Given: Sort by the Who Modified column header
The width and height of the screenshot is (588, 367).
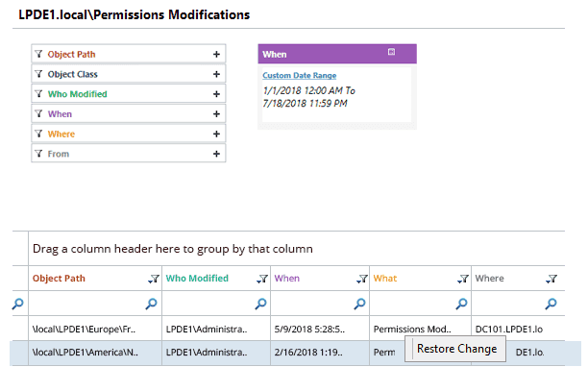Looking at the screenshot, I should [x=197, y=279].
